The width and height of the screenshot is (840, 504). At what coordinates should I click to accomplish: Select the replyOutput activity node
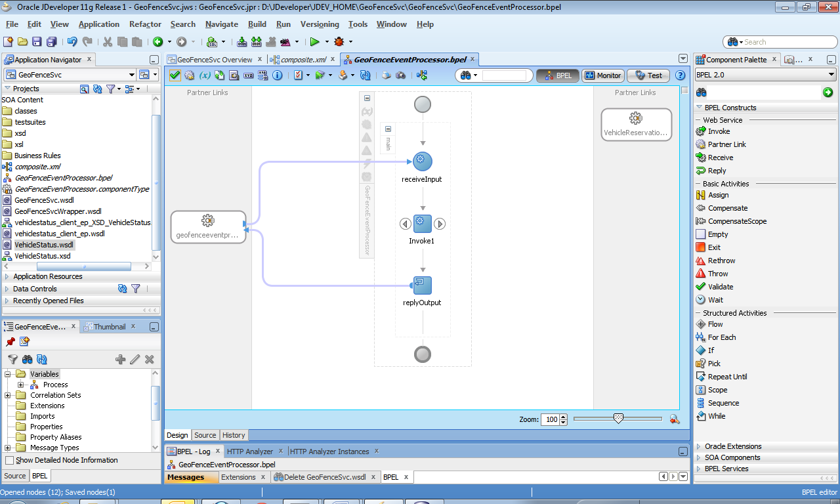(x=422, y=285)
